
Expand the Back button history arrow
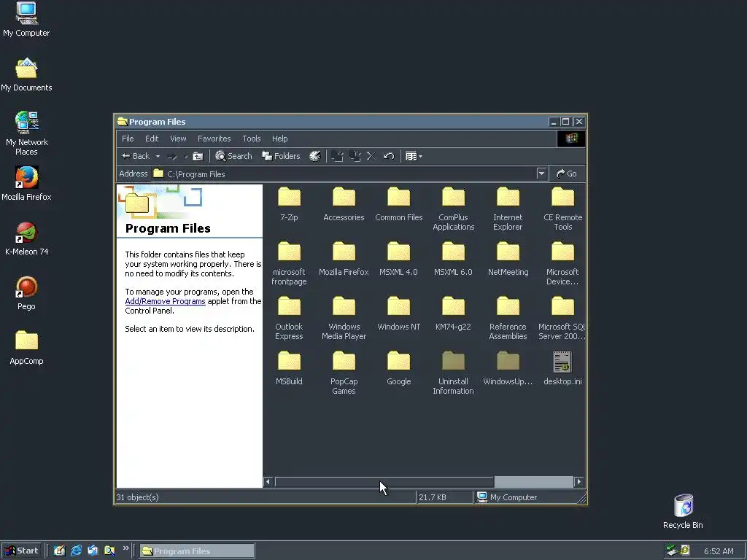158,156
